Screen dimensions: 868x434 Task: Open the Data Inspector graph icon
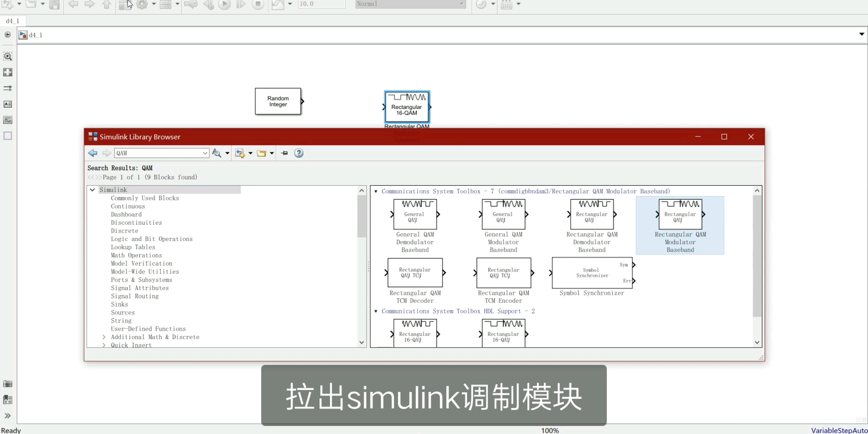pyautogui.click(x=278, y=4)
